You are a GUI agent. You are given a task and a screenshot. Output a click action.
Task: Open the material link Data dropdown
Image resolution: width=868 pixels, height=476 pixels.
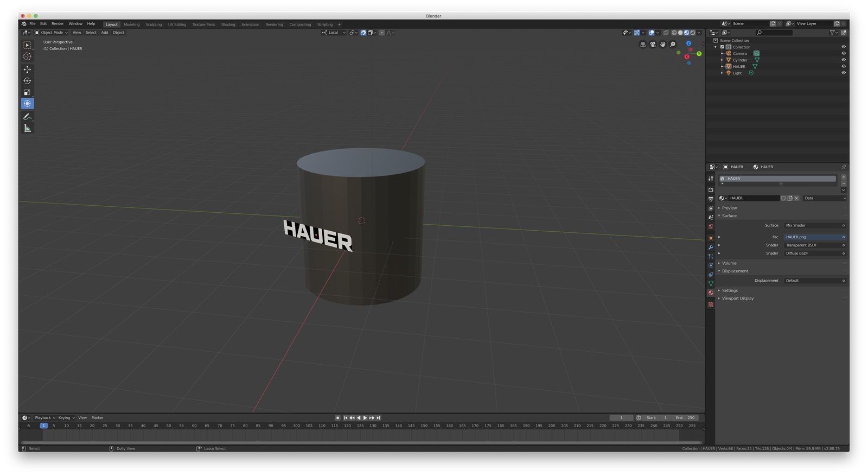coord(825,198)
